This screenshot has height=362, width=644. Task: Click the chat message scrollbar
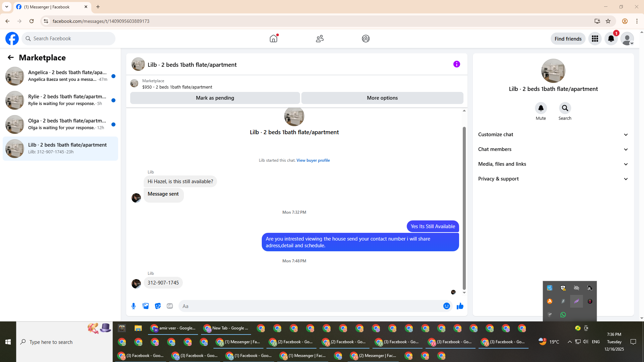[x=464, y=208]
